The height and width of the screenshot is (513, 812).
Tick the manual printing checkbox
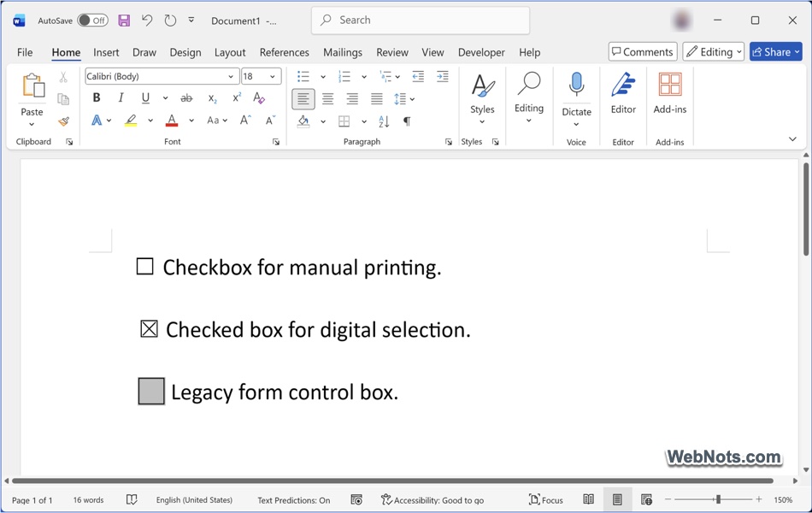(144, 267)
